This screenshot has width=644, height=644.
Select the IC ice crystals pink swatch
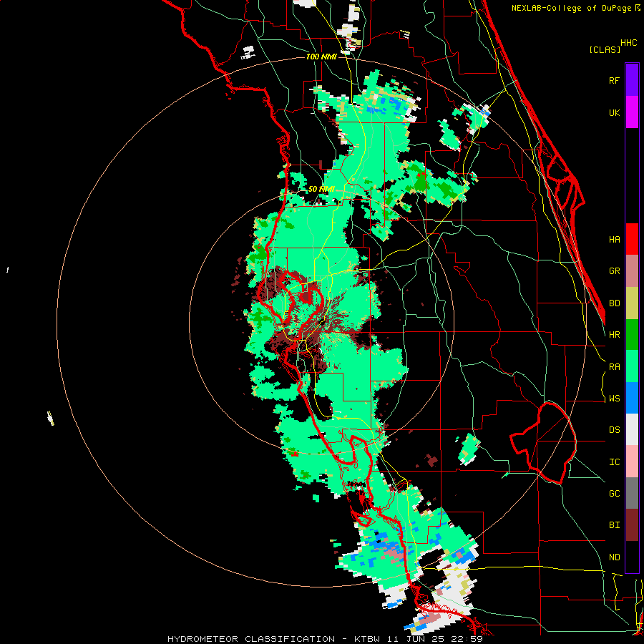click(632, 462)
